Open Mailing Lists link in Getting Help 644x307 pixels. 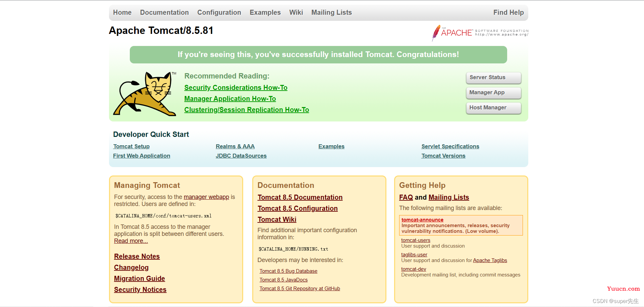(x=449, y=197)
